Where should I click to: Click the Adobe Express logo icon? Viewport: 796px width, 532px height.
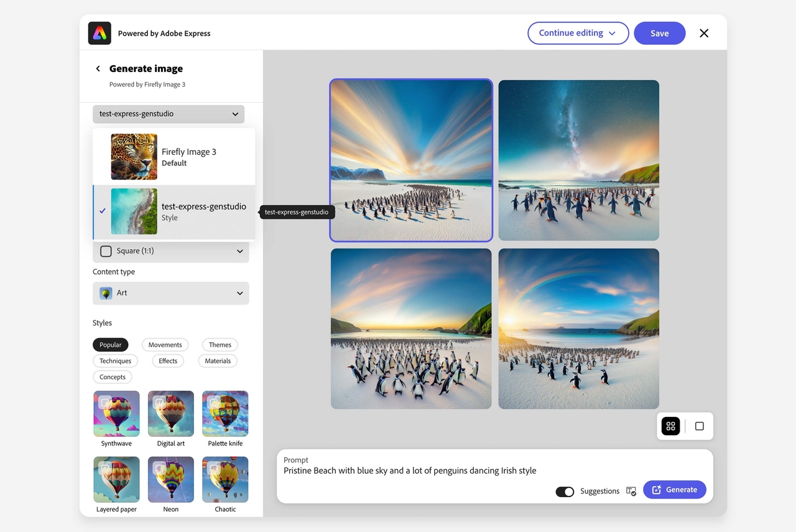[99, 34]
